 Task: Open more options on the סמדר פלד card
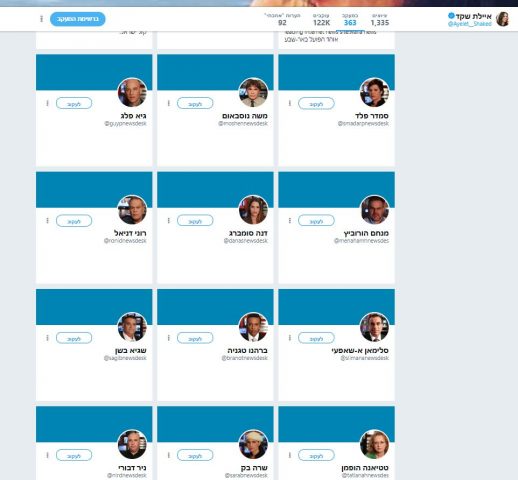[x=290, y=103]
